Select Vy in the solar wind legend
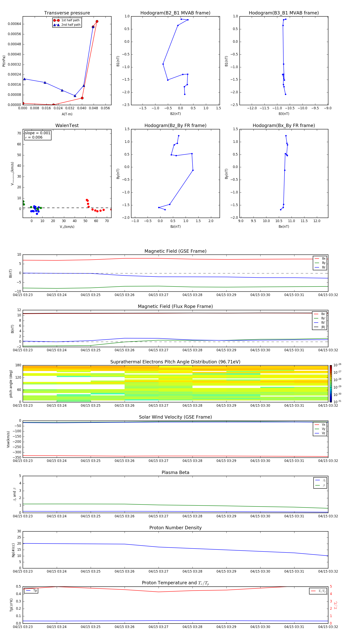The image size is (351, 644). coord(320,429)
